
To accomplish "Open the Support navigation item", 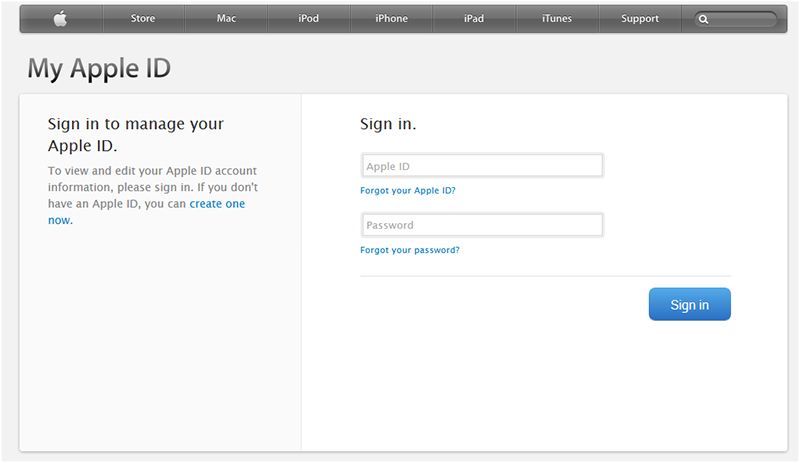I will tap(640, 18).
